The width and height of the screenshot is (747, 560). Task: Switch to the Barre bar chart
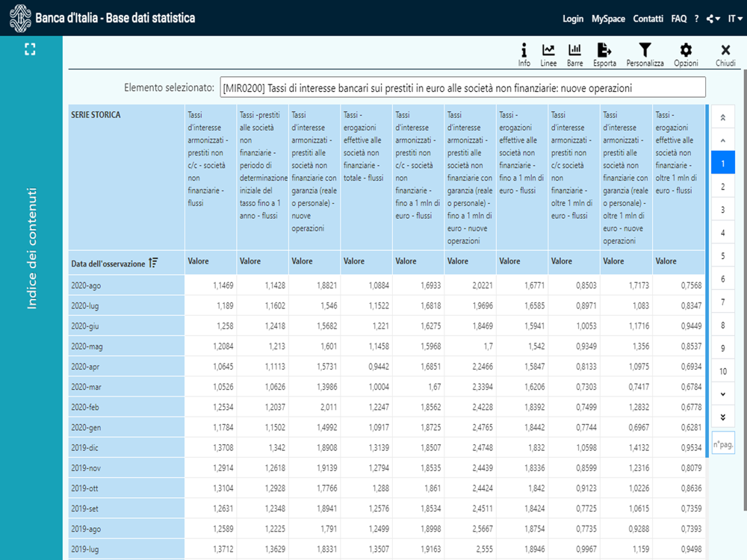574,54
